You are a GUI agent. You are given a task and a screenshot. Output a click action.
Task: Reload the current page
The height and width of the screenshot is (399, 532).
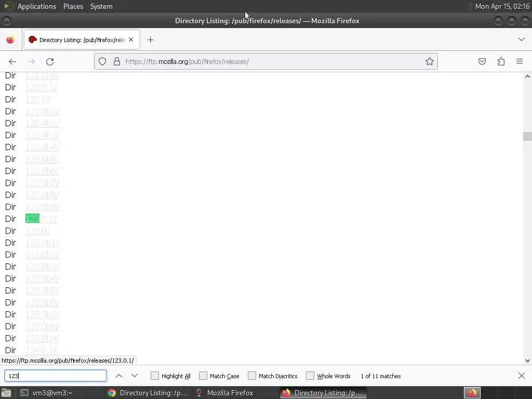click(x=50, y=61)
